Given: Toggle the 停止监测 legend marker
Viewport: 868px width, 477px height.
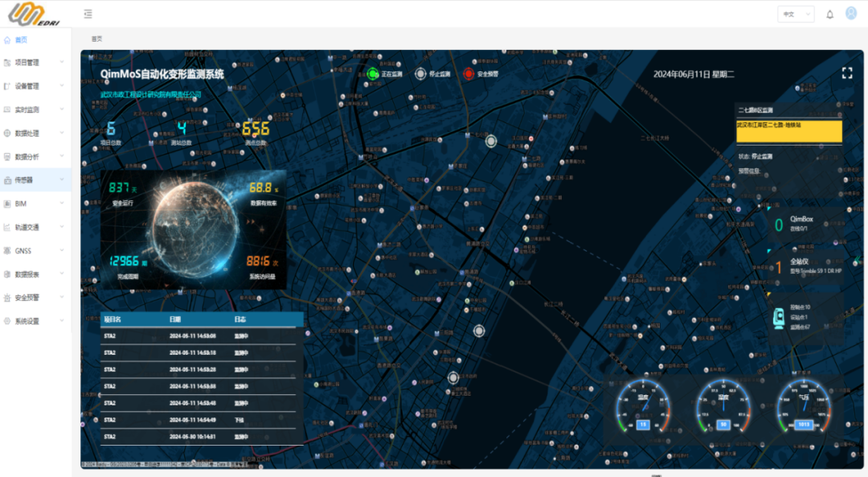Looking at the screenshot, I should (420, 74).
